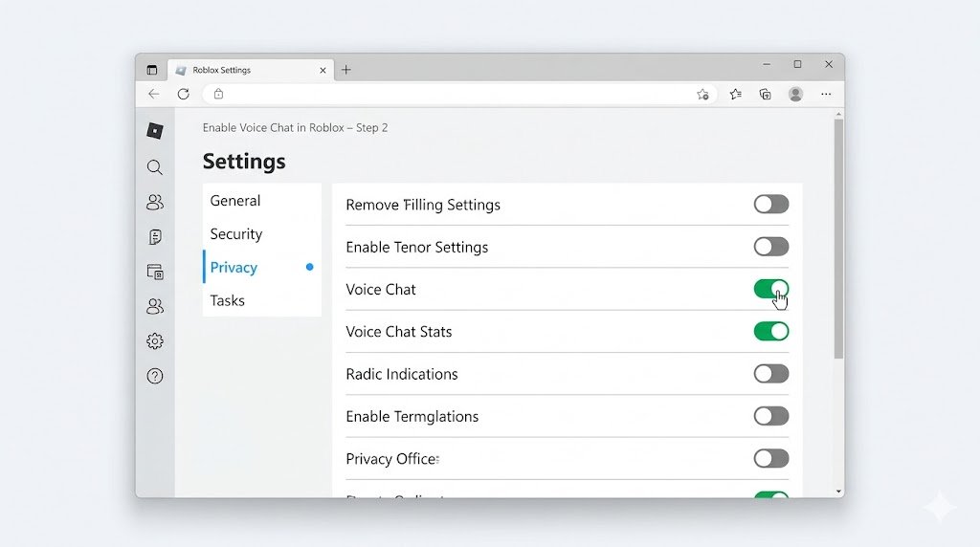Screen dimensions: 980x547
Task: Click the Roblox logo in the sidebar
Action: point(155,130)
